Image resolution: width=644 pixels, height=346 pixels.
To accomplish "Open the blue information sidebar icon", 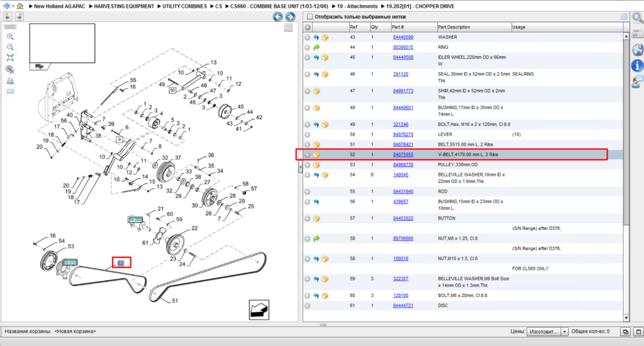I will 638,65.
